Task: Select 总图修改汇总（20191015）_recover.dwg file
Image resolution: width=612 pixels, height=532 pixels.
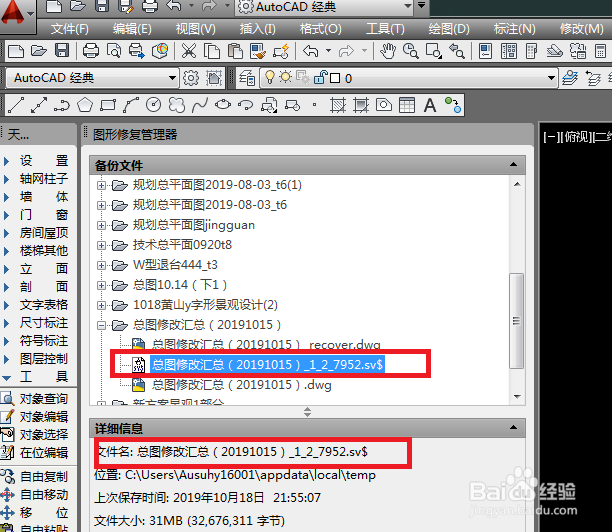Action: point(266,344)
